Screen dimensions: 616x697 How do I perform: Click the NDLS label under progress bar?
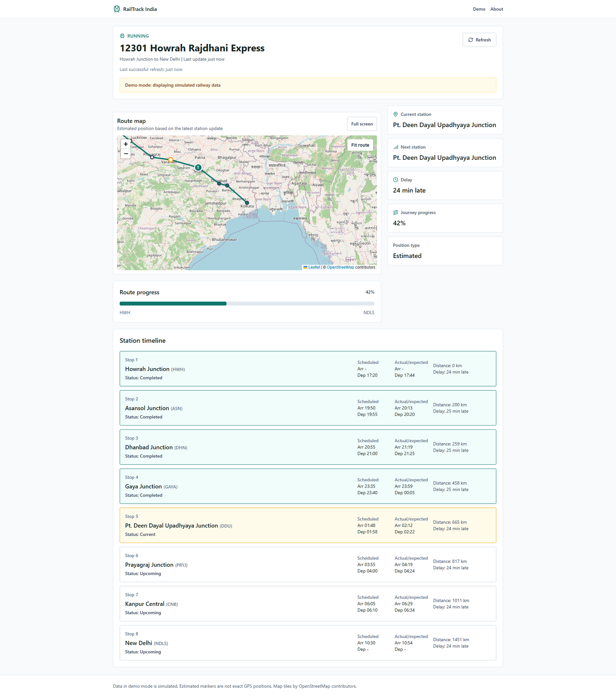tap(369, 313)
